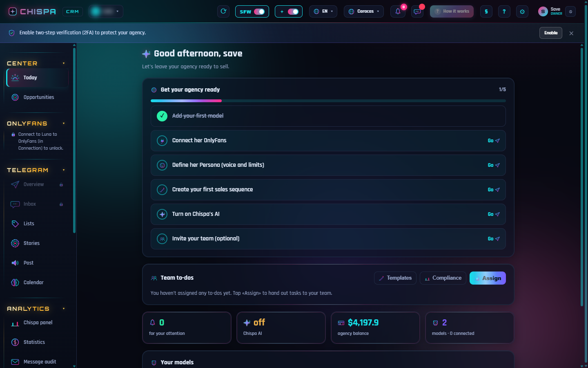The height and width of the screenshot is (368, 588).
Task: Click Go for Connect her OnlyFans
Action: 494,141
